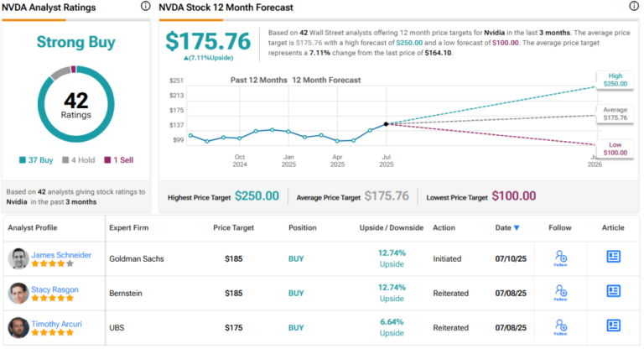Click the 1 Sell legend swatch
Viewport: 644px width, 349px height.
[x=107, y=160]
